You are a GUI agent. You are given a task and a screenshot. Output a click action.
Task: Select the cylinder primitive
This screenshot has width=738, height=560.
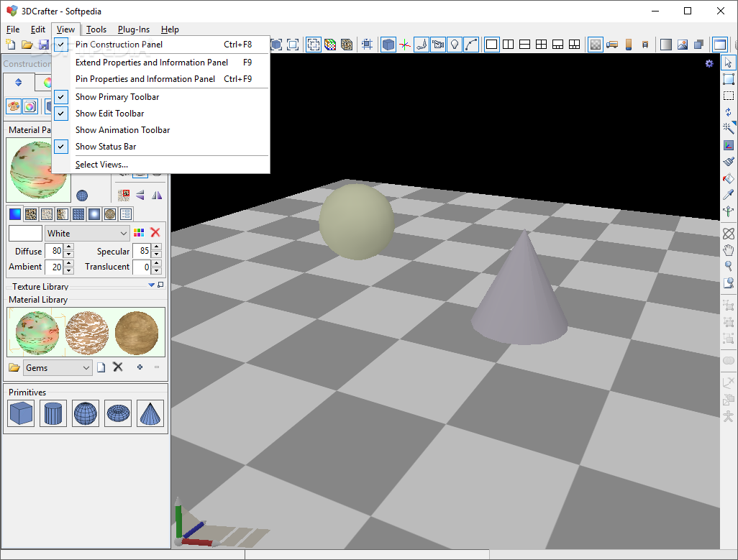(x=53, y=413)
